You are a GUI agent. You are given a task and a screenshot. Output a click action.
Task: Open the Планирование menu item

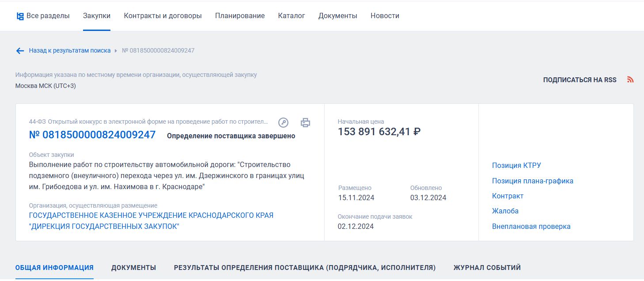pyautogui.click(x=240, y=16)
